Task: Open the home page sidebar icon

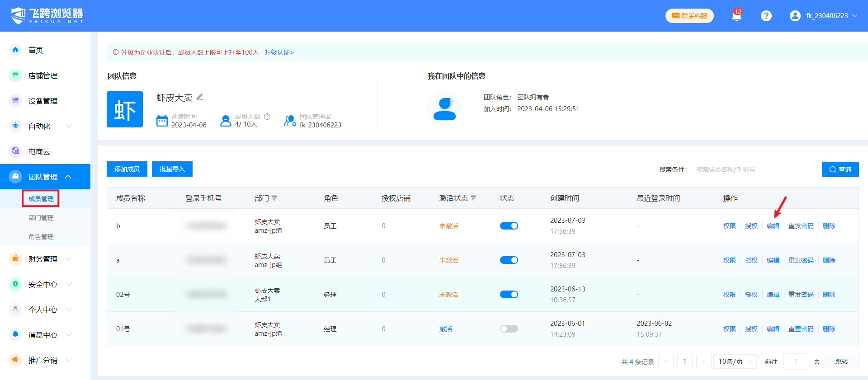Action: tap(15, 50)
